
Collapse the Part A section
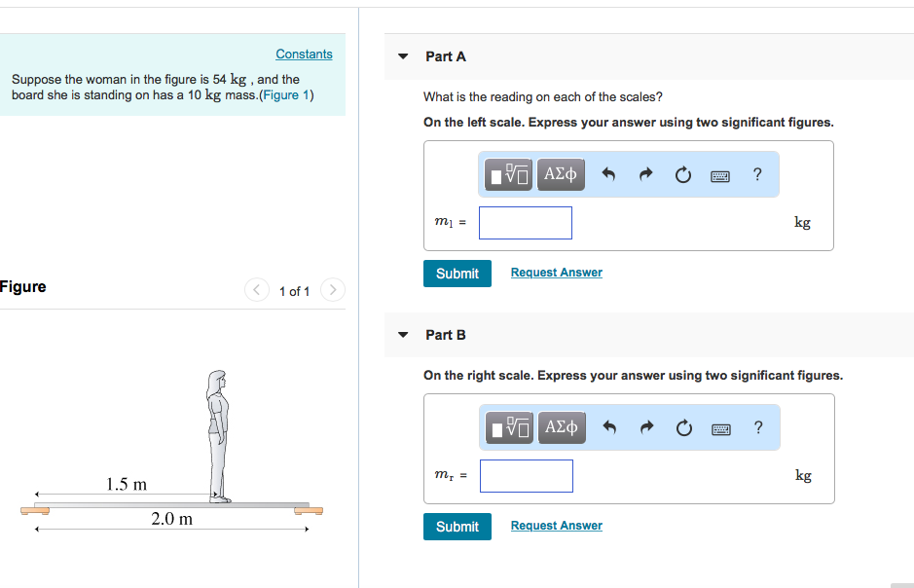[x=403, y=56]
